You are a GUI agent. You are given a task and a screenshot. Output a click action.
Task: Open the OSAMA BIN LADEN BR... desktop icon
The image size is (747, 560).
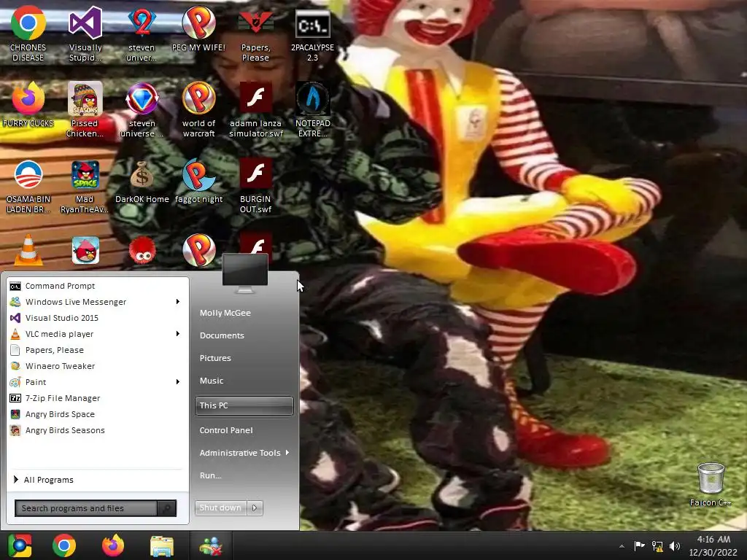pos(28,186)
